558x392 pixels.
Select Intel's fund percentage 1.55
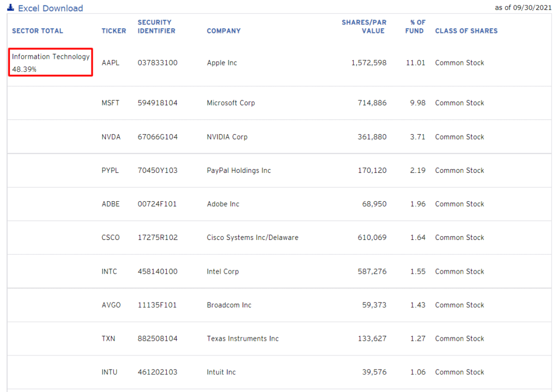pos(418,272)
